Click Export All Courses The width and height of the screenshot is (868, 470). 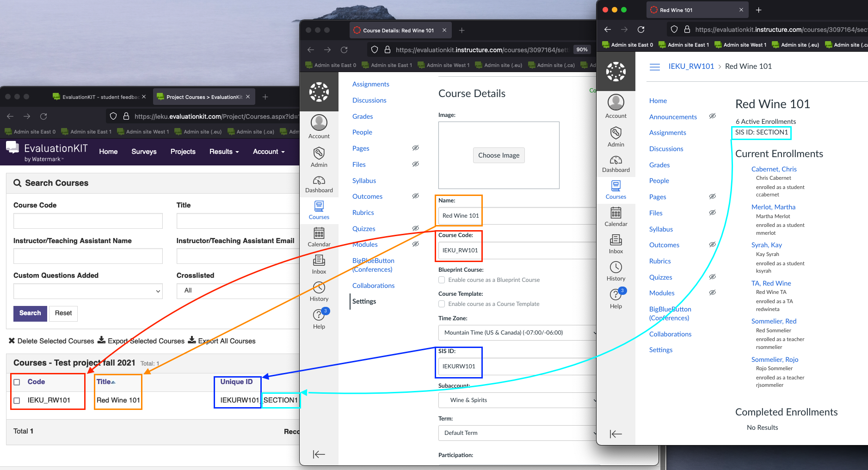[222, 341]
